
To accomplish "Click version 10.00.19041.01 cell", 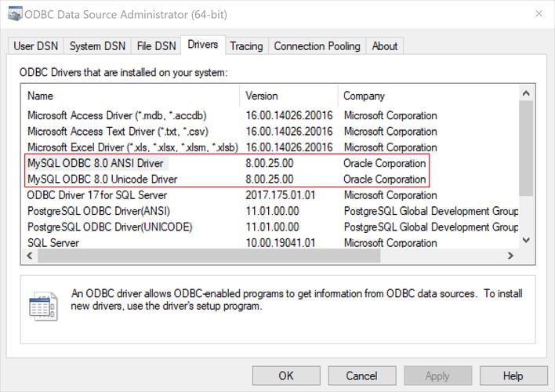I will tap(281, 243).
